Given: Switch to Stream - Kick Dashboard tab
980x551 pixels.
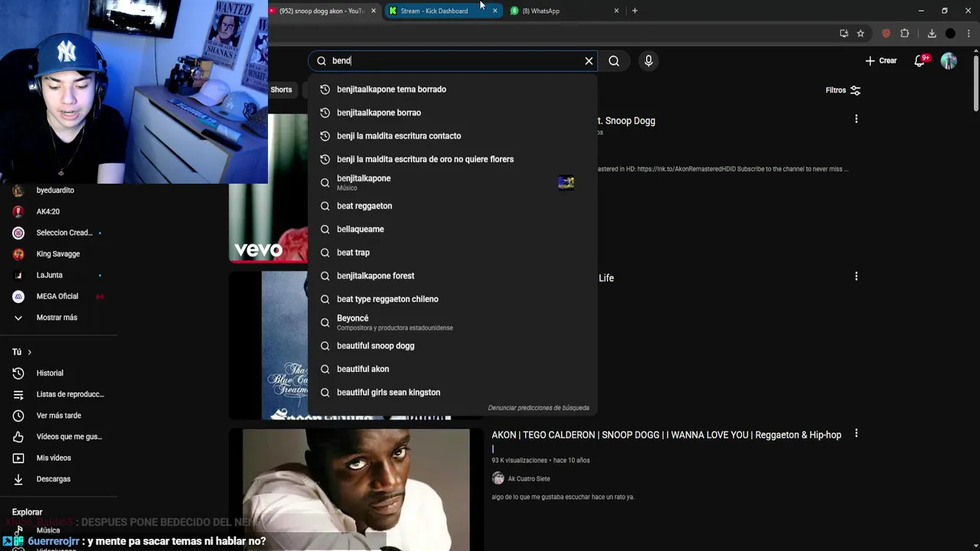Looking at the screenshot, I should [x=433, y=11].
